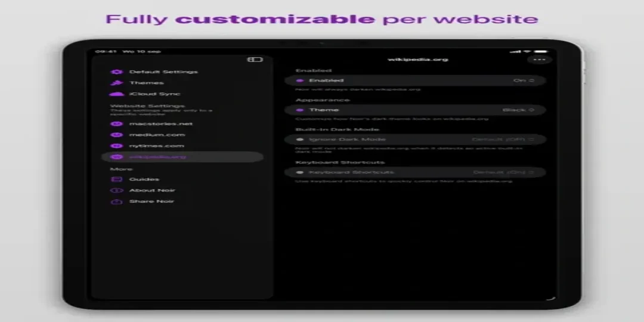
Task: Click the Share Noir share icon
Action: tap(117, 202)
